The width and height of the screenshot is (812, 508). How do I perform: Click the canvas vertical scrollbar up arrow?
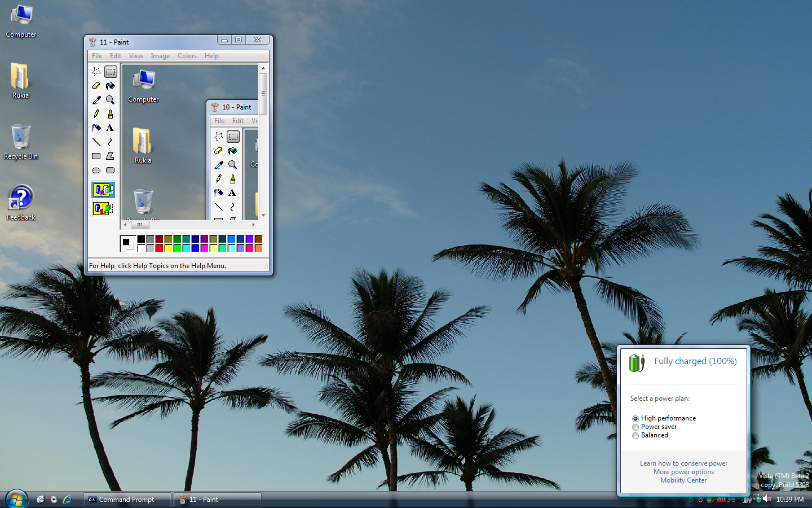(x=263, y=68)
